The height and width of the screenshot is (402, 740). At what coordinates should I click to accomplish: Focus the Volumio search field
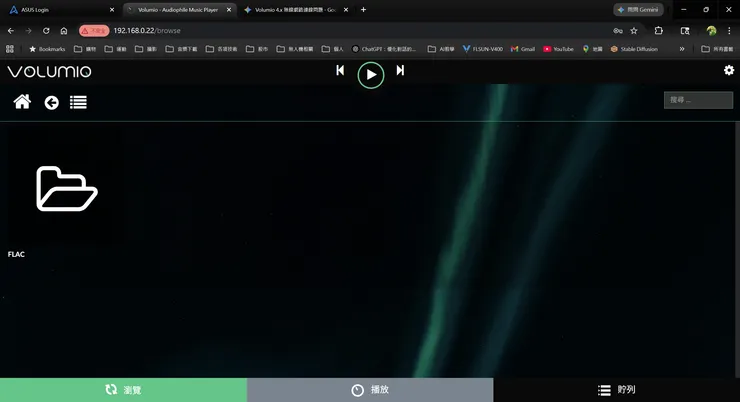[x=698, y=100]
